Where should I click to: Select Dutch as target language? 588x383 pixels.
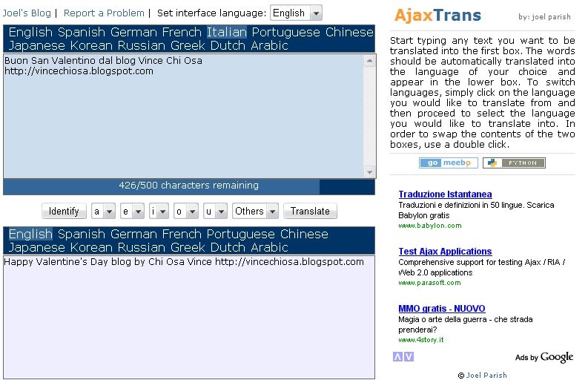coord(228,248)
